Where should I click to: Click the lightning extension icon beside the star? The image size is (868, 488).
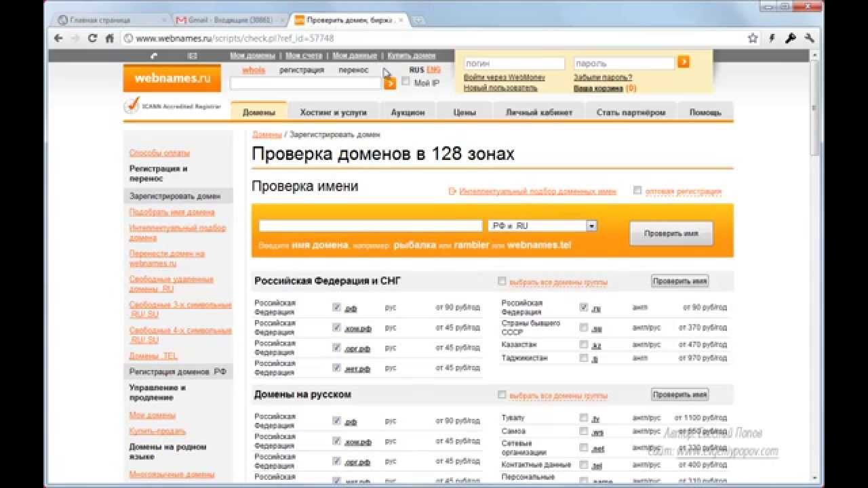tap(772, 39)
